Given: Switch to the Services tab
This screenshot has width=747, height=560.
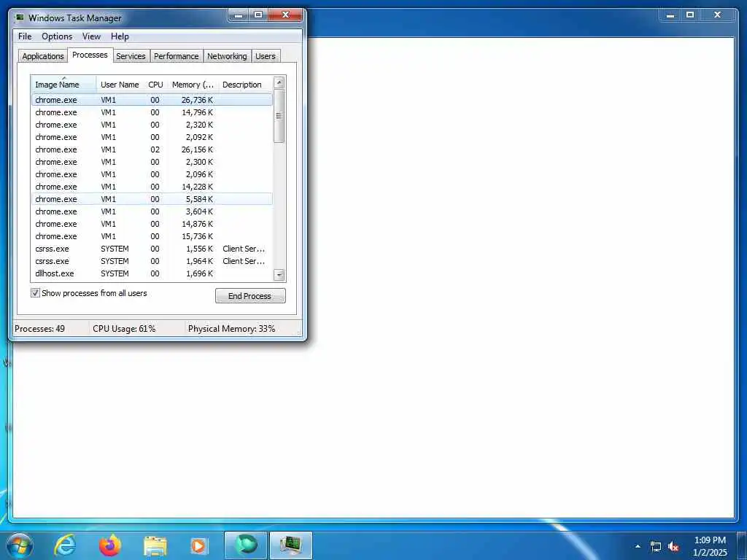Looking at the screenshot, I should click(131, 55).
